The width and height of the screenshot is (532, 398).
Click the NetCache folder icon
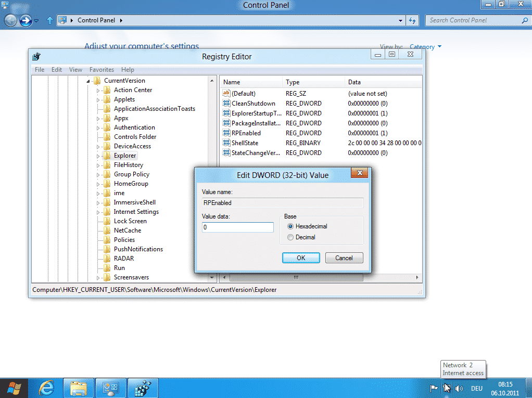click(107, 230)
